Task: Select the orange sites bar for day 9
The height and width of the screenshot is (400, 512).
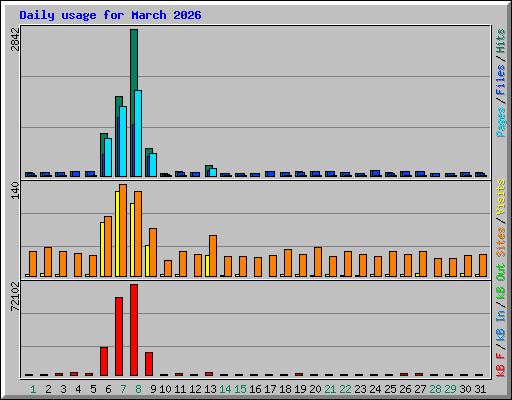Action: pos(153,252)
